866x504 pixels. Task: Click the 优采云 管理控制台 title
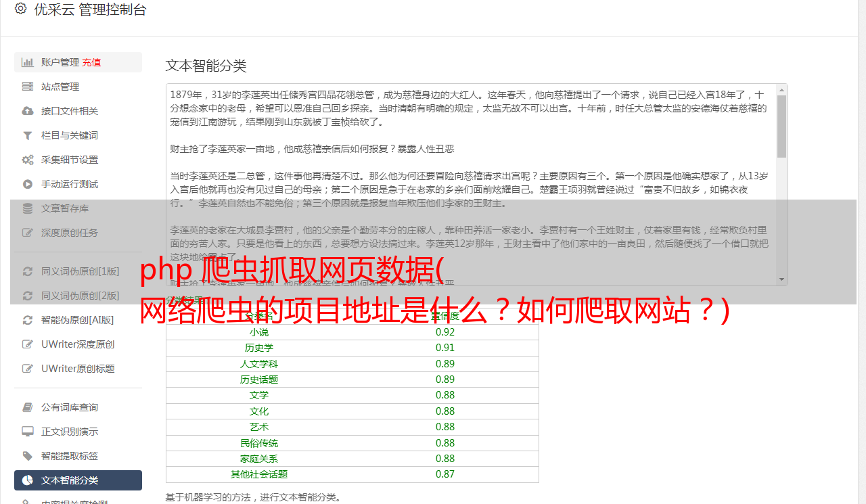click(90, 9)
